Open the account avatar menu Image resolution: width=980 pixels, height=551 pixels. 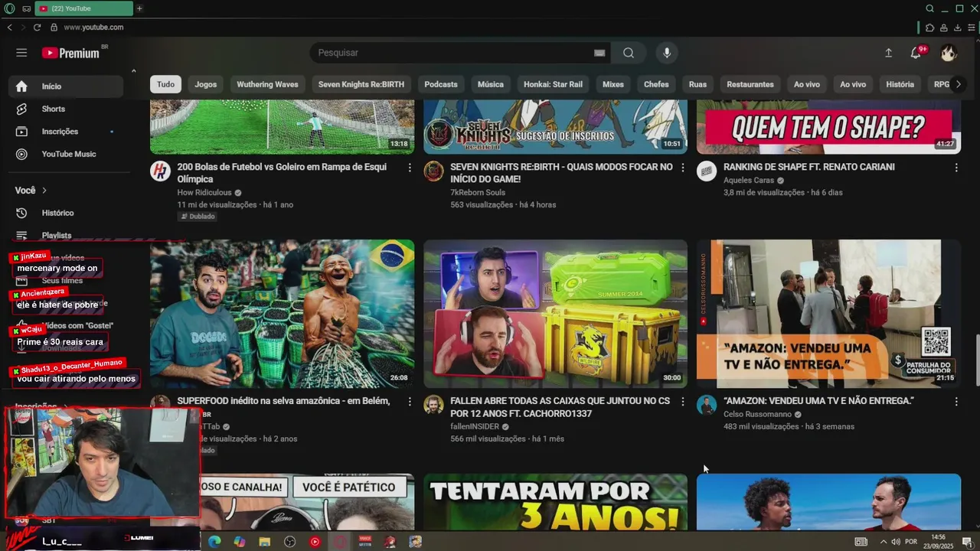coord(949,53)
